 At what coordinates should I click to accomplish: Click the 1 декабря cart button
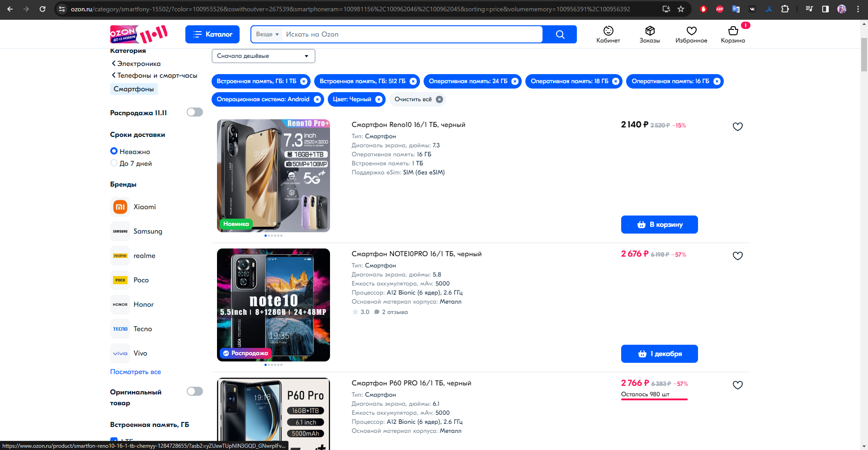(x=660, y=354)
